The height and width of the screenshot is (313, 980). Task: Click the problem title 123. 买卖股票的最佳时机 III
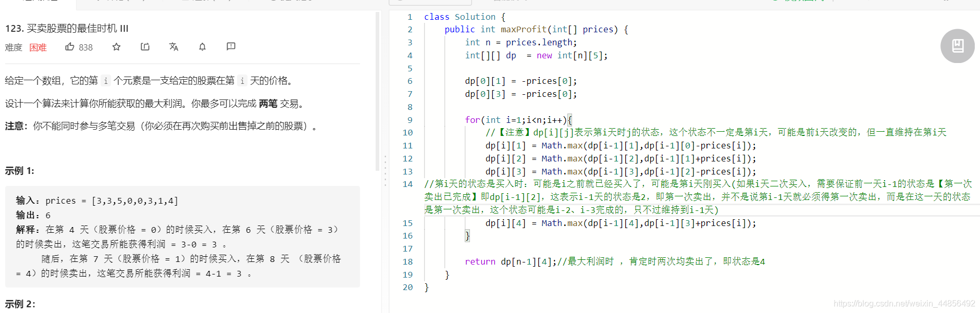tap(67, 28)
